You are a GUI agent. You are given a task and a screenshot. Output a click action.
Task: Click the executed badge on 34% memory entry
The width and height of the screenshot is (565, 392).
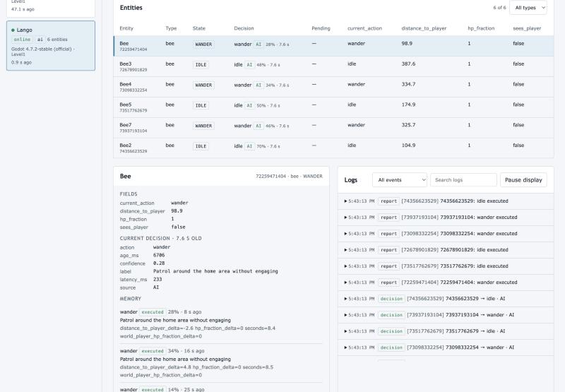(153, 351)
